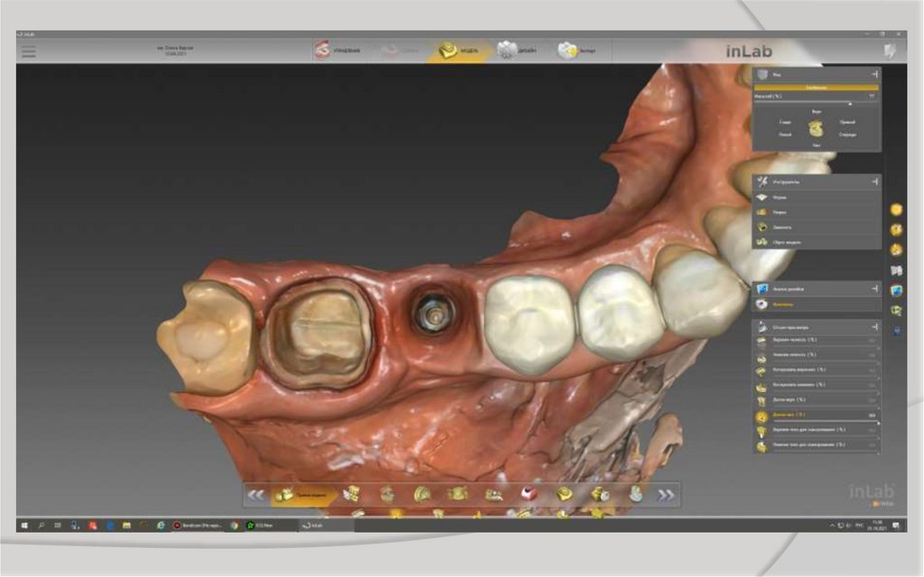Open step icon right of active Edit Model

tap(352, 494)
